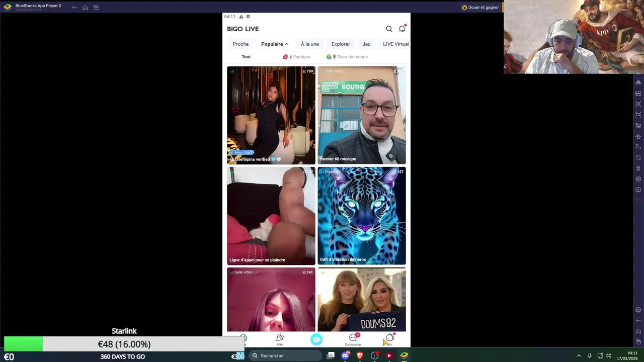The height and width of the screenshot is (362, 644).
Task: Open the Salle vidéo 141 live thumbnail
Action: [x=271, y=300]
